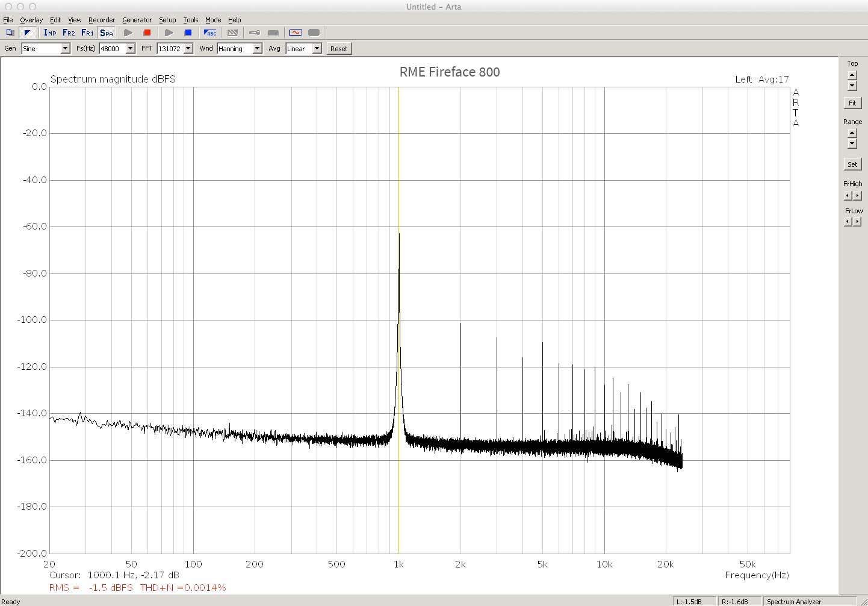Open the View menu
The width and height of the screenshot is (868, 606).
click(75, 20)
